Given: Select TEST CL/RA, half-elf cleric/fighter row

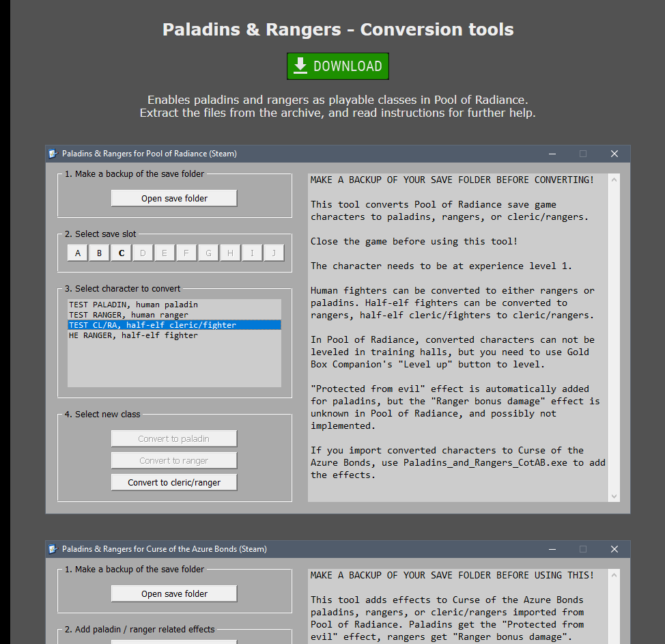Looking at the screenshot, I should [x=174, y=325].
